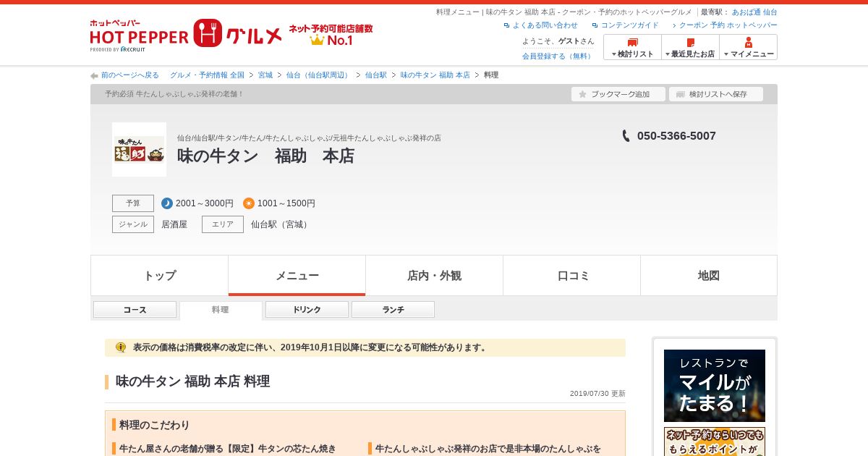Click the back arrow icon 前のページへ戻る
Screen dimensions: 868x456
coord(94,75)
